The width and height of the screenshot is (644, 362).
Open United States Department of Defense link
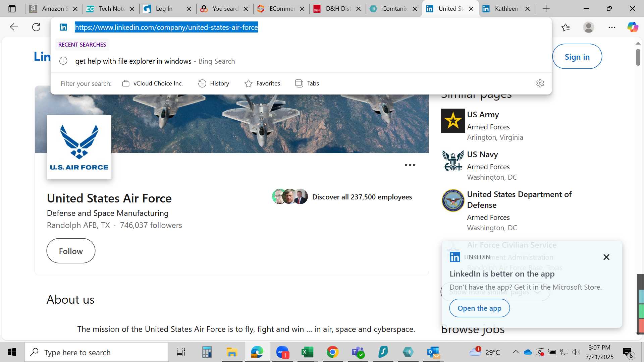[519, 200]
